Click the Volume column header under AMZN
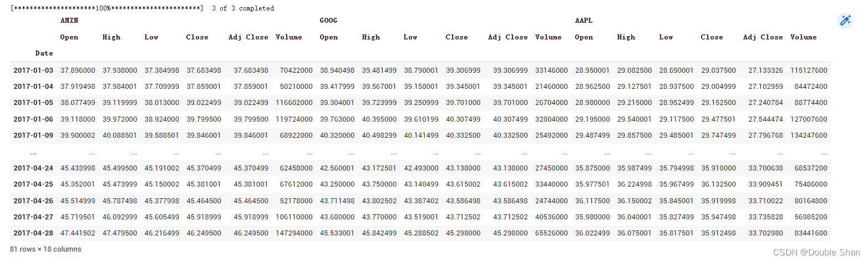This screenshot has width=868, height=261. tap(288, 37)
